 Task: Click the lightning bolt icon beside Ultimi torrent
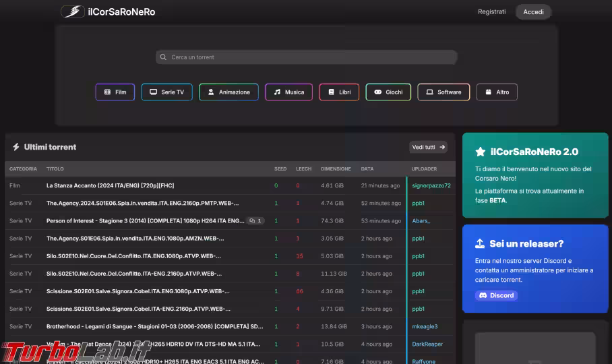tap(16, 147)
